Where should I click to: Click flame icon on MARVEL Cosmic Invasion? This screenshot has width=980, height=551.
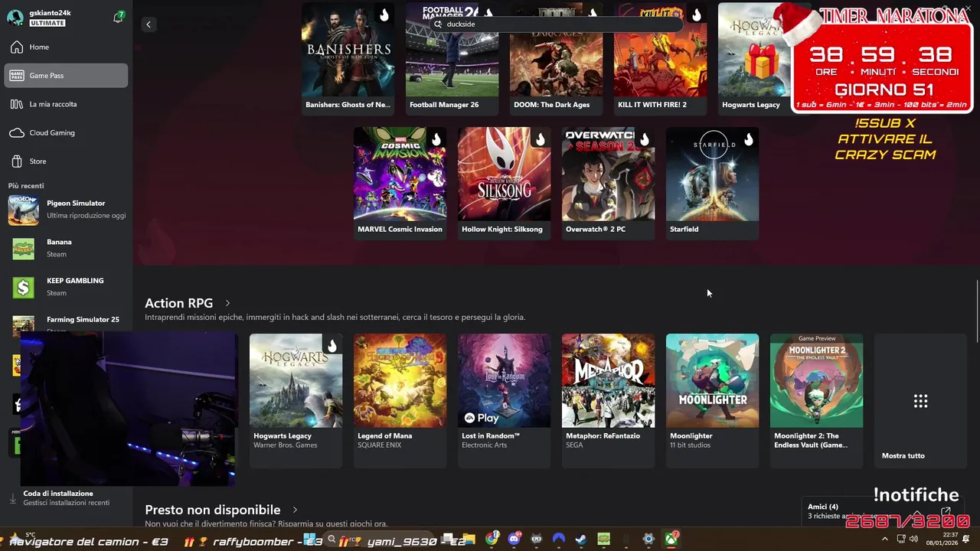436,139
